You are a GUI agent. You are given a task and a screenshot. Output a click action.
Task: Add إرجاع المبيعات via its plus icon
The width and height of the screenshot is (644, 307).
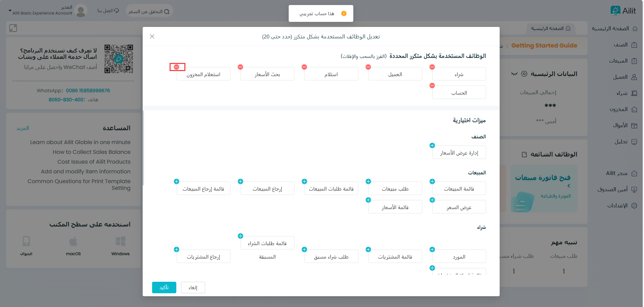click(x=240, y=181)
